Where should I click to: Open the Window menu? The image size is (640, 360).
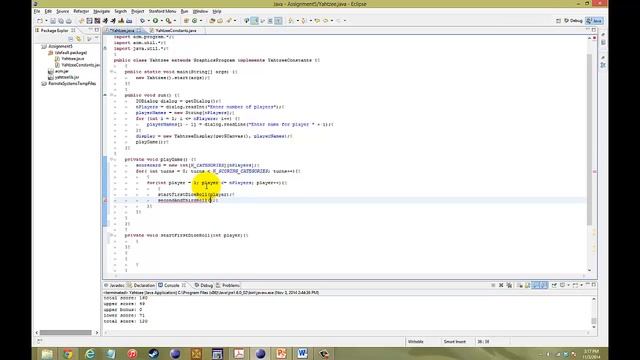click(200, 11)
